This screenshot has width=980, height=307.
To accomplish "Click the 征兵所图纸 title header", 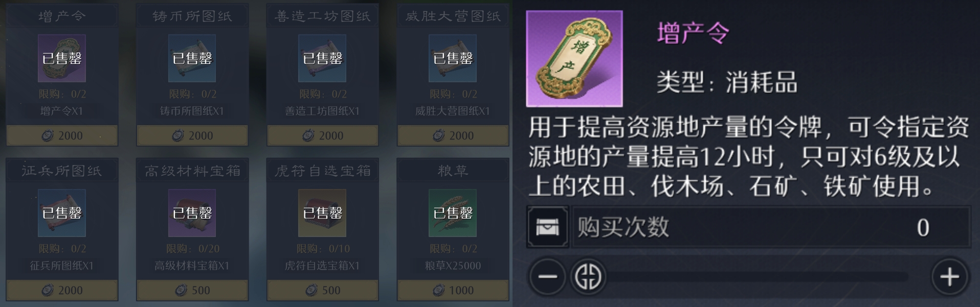I will click(62, 171).
